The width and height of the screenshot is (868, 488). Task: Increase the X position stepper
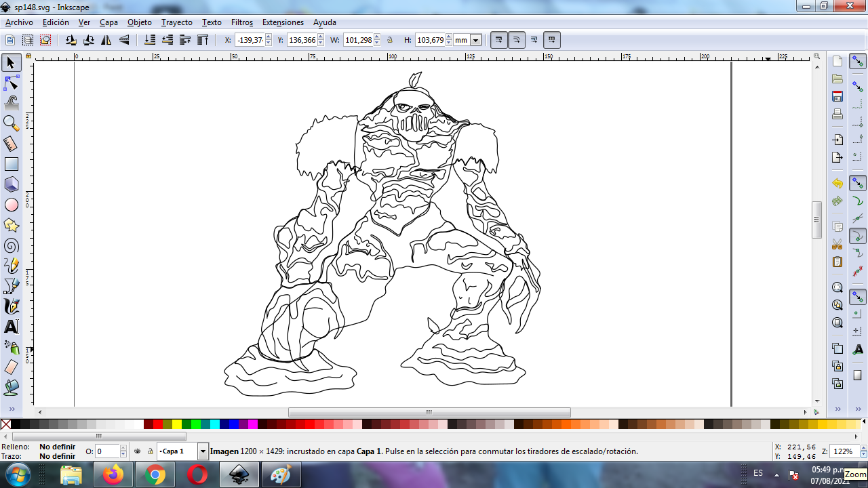[x=269, y=37]
